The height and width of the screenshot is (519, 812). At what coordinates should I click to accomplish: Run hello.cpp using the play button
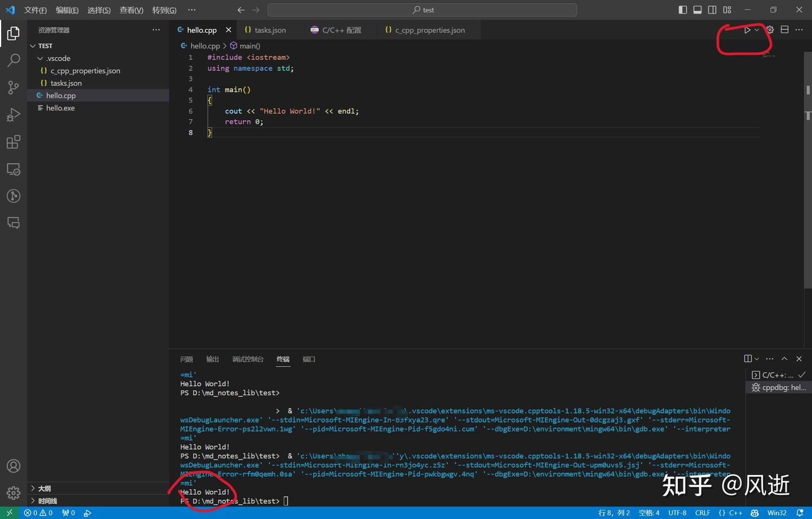[747, 30]
